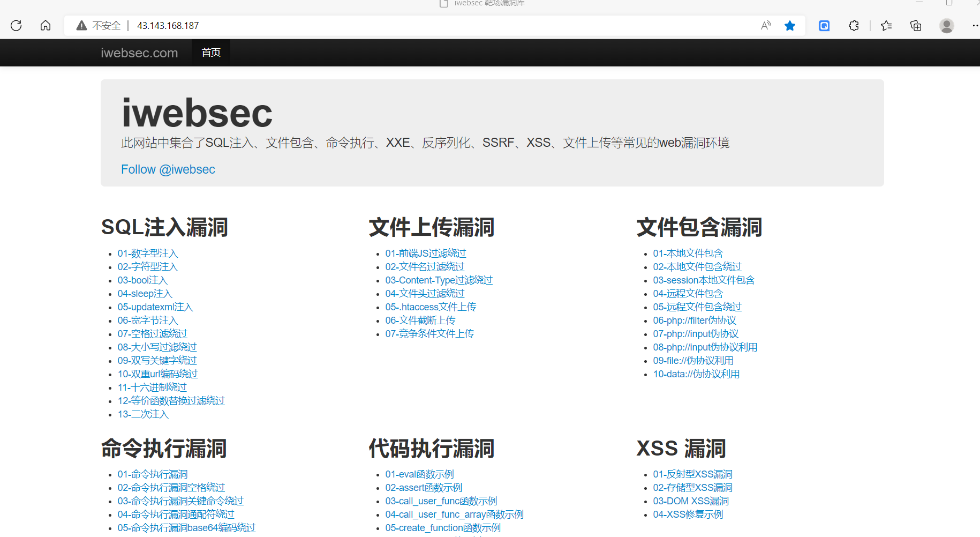Open 06-文件截断上传 lesson
Viewport: 980px width, 537px height.
click(420, 320)
